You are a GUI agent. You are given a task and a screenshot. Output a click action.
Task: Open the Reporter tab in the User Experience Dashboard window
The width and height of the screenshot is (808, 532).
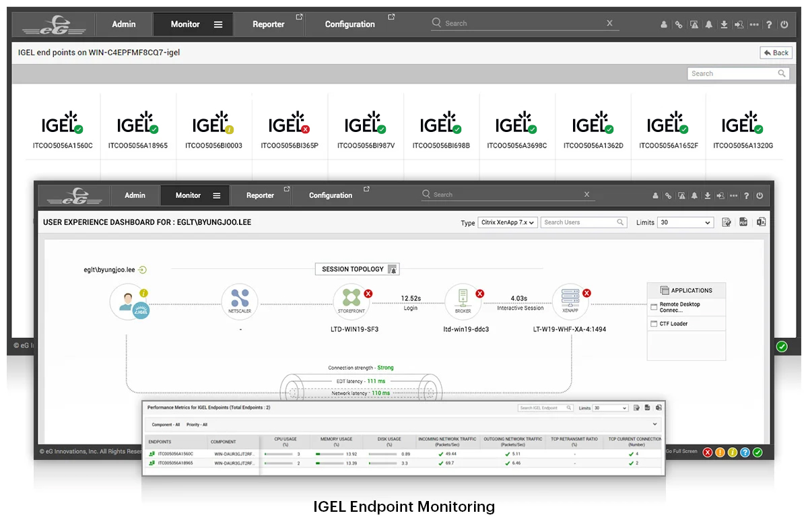coord(260,195)
